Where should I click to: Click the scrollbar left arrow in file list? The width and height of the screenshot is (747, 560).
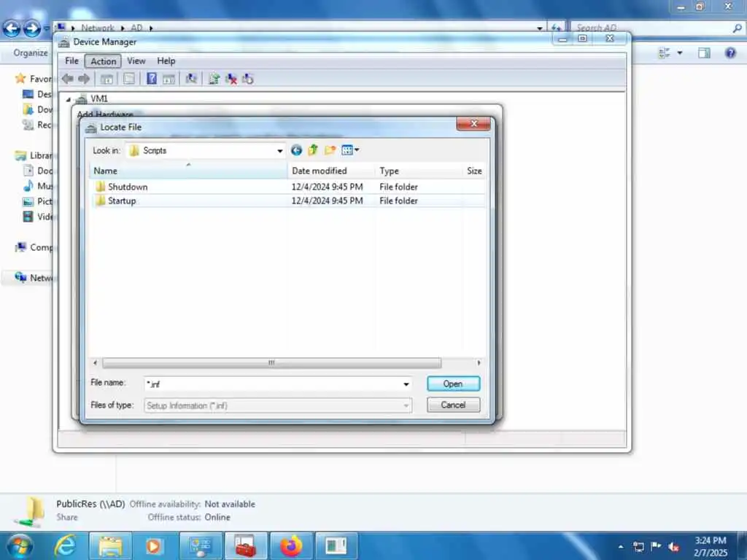point(96,363)
